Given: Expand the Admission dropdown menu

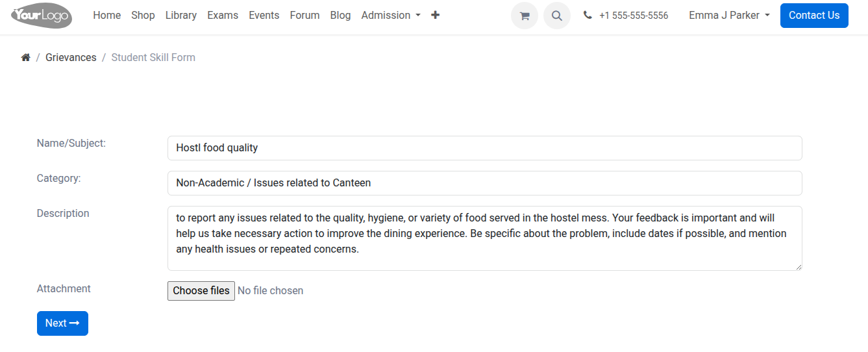Looking at the screenshot, I should coord(391,15).
